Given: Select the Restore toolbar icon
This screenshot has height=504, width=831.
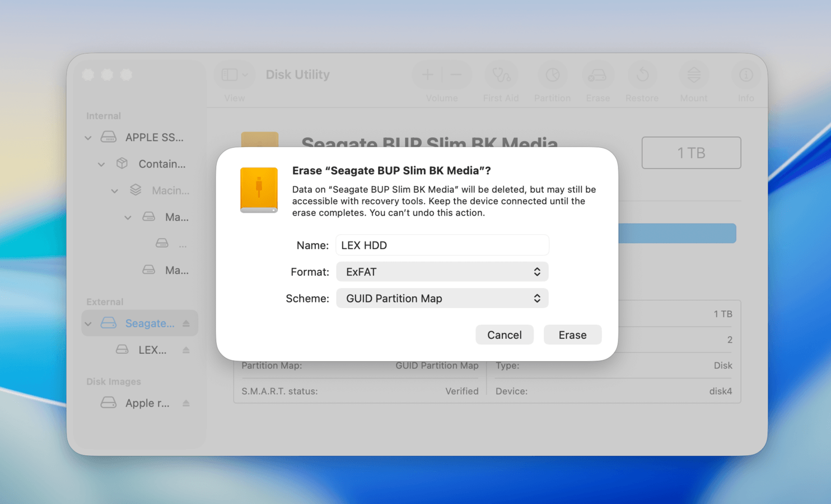Looking at the screenshot, I should 642,74.
